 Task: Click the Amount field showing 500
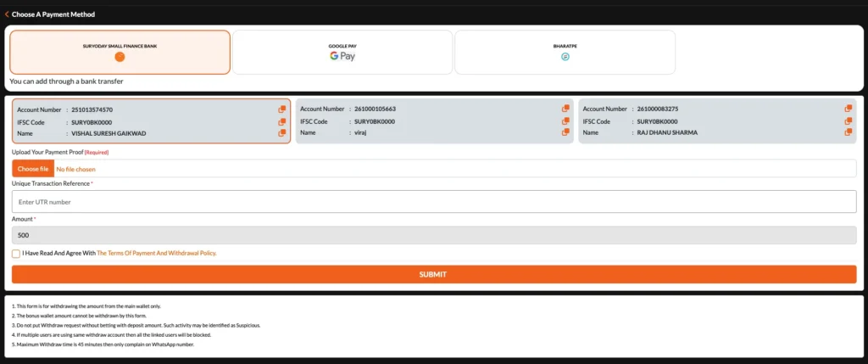434,235
